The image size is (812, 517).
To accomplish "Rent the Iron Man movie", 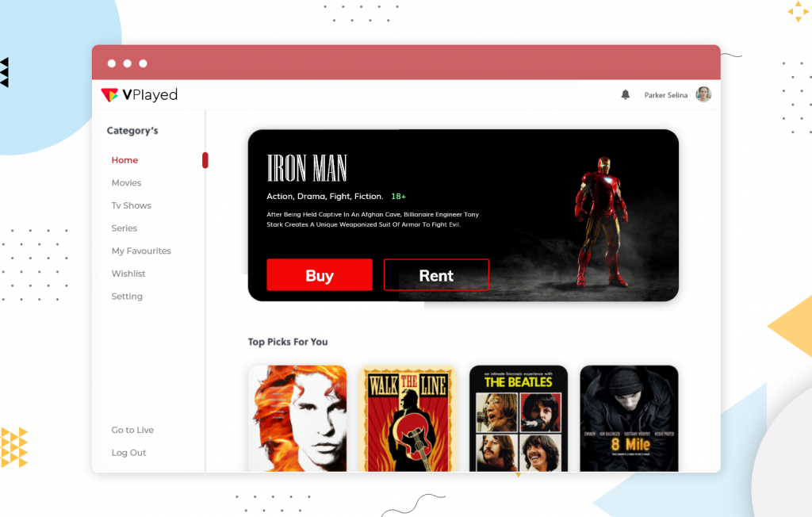I will click(436, 274).
